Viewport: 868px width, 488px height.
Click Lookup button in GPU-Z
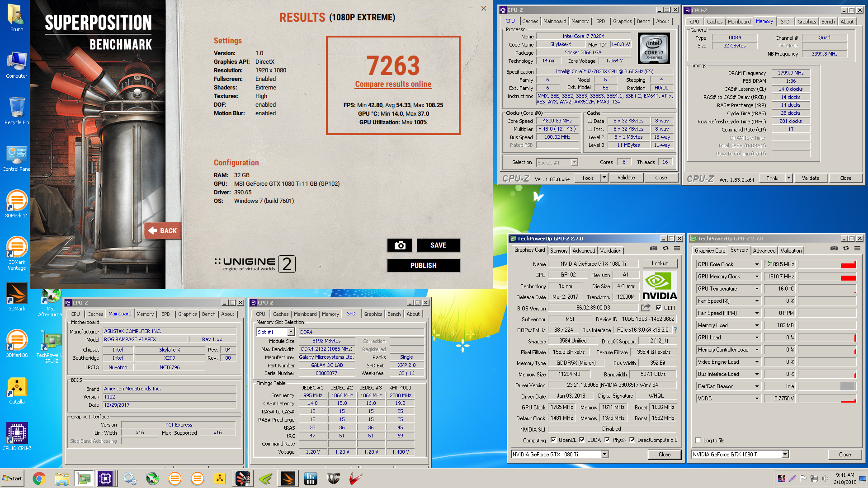point(660,263)
